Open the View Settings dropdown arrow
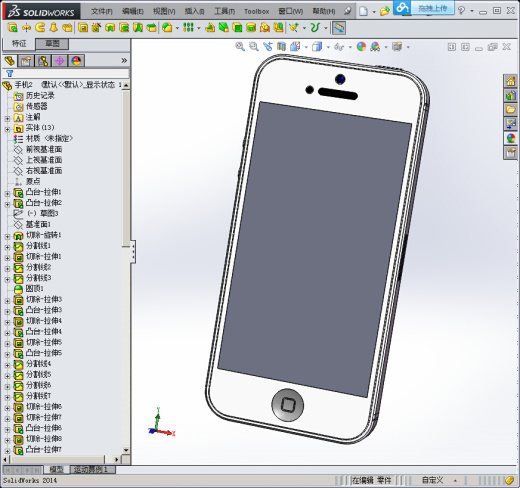520x488 pixels. (x=408, y=47)
